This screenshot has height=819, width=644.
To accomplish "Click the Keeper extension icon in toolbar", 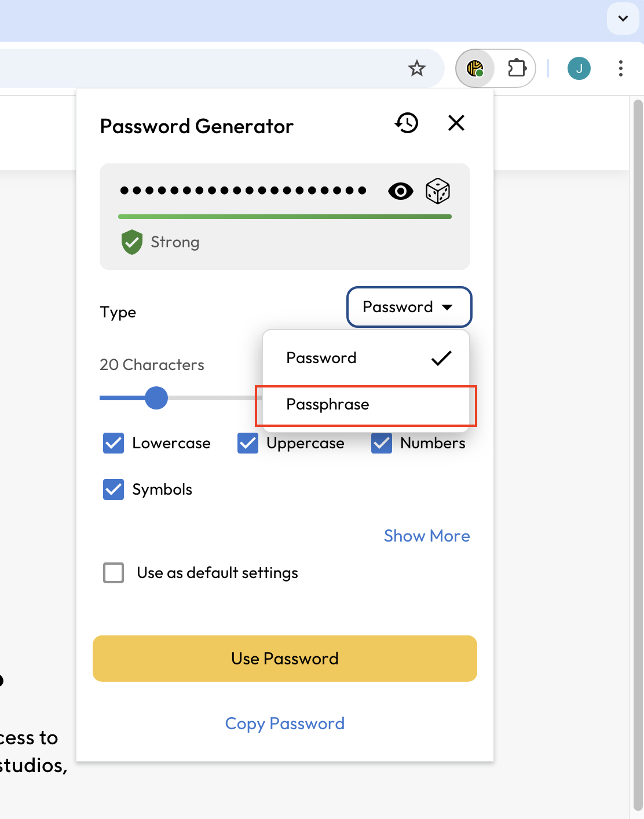I will point(475,68).
